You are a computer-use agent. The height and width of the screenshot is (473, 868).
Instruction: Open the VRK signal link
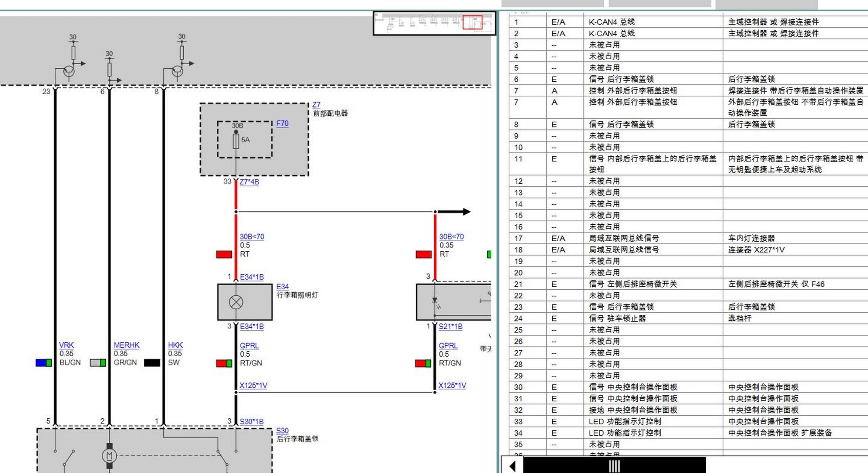(67, 345)
